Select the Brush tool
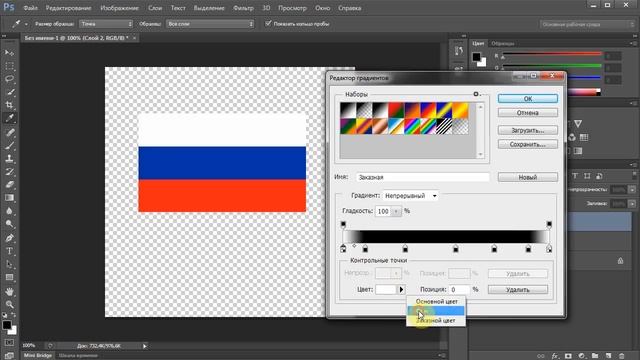 9,145
